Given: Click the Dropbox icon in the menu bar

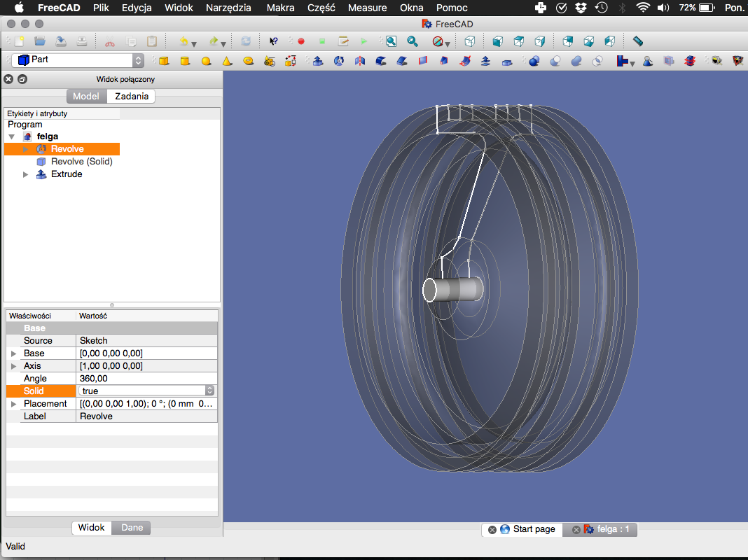Looking at the screenshot, I should [x=582, y=8].
